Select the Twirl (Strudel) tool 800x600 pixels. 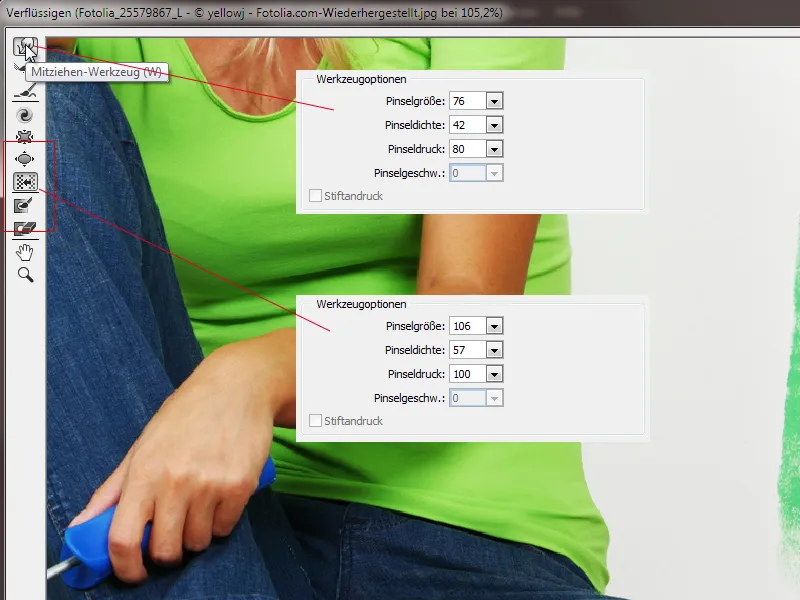(x=25, y=115)
